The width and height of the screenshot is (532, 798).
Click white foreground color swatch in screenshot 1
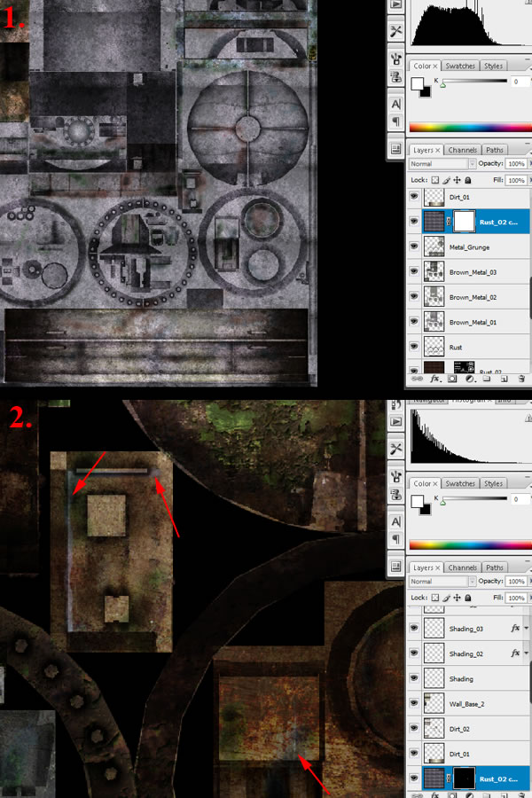[417, 83]
